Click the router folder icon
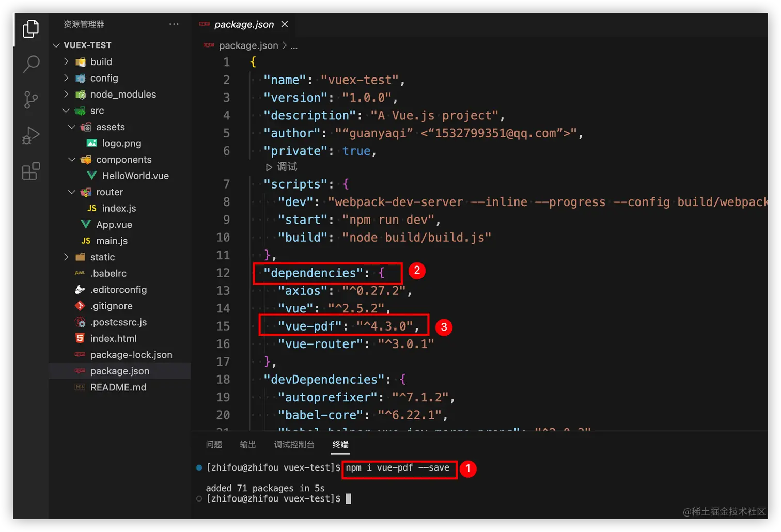Image resolution: width=781 pixels, height=532 pixels. 86,192
